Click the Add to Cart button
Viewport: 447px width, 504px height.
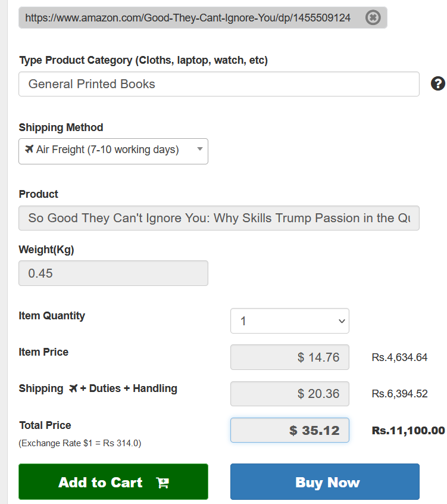tap(113, 481)
